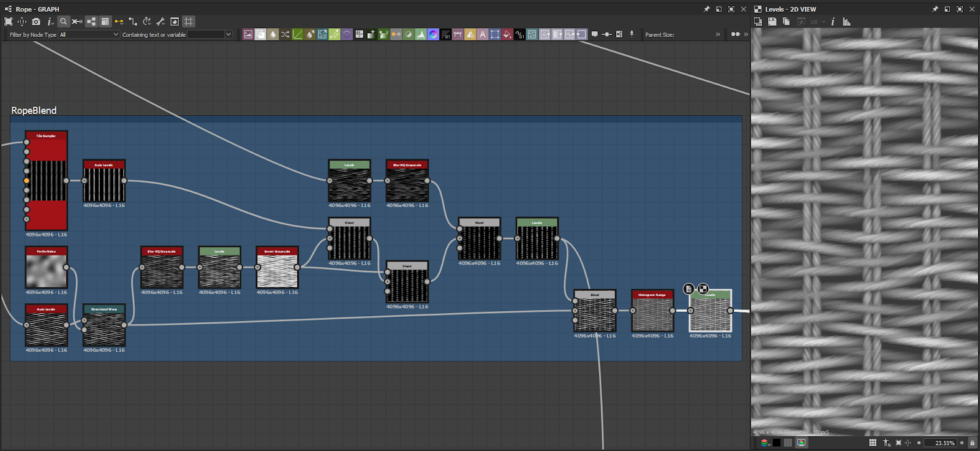Pin the Levels - 2D VIEW panel
Image resolution: width=980 pixels, height=451 pixels.
(x=935, y=9)
